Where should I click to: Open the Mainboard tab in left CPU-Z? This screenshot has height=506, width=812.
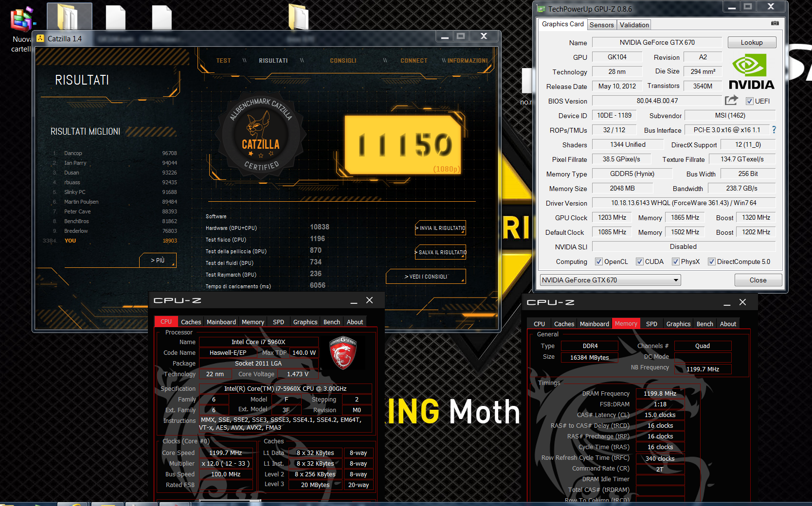[221, 322]
